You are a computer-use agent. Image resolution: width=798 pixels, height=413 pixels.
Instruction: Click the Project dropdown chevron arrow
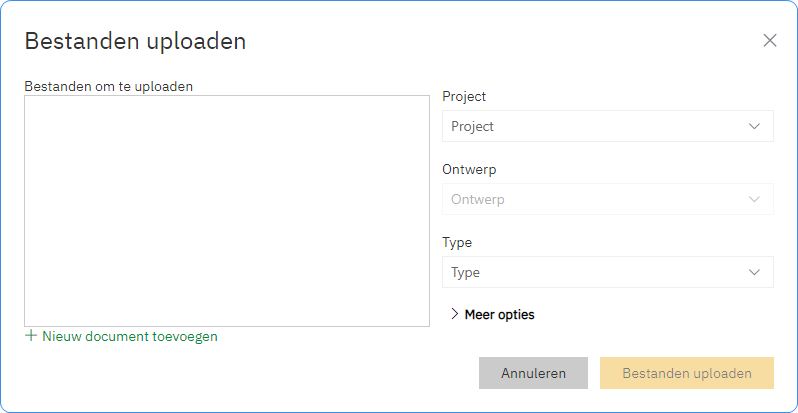click(x=754, y=126)
